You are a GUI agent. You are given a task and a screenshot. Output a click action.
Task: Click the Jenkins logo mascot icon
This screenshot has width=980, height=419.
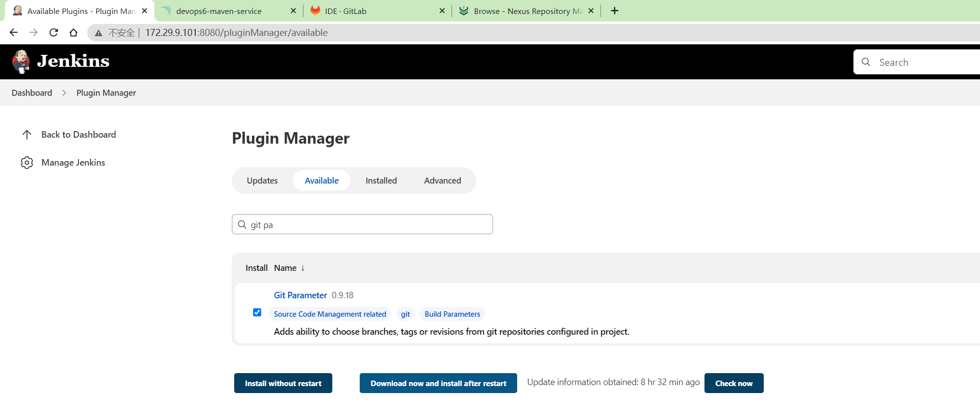point(21,62)
